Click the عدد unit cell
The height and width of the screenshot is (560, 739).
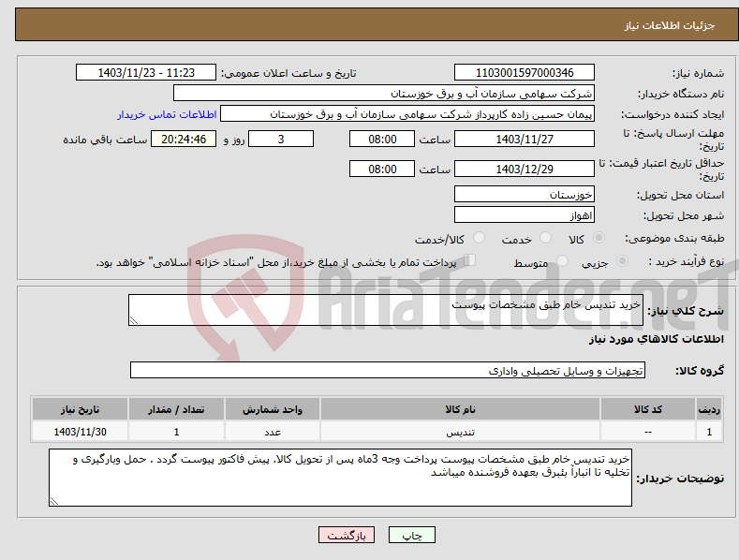tap(272, 432)
